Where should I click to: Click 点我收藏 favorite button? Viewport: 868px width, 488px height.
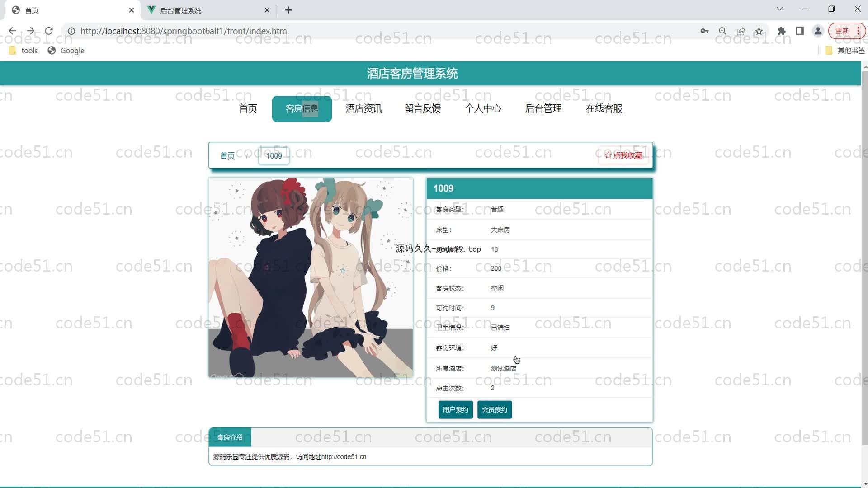623,155
